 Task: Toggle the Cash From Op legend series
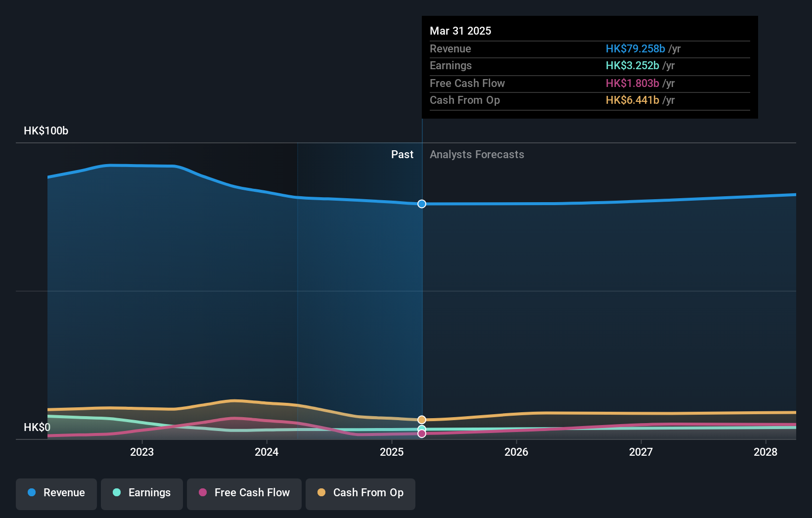(361, 494)
